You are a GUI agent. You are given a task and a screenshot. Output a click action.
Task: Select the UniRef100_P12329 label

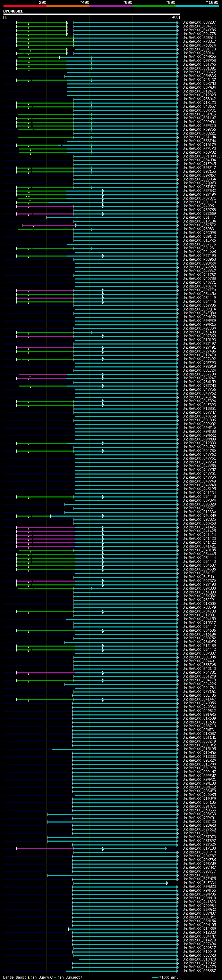pyautogui.click(x=199, y=95)
